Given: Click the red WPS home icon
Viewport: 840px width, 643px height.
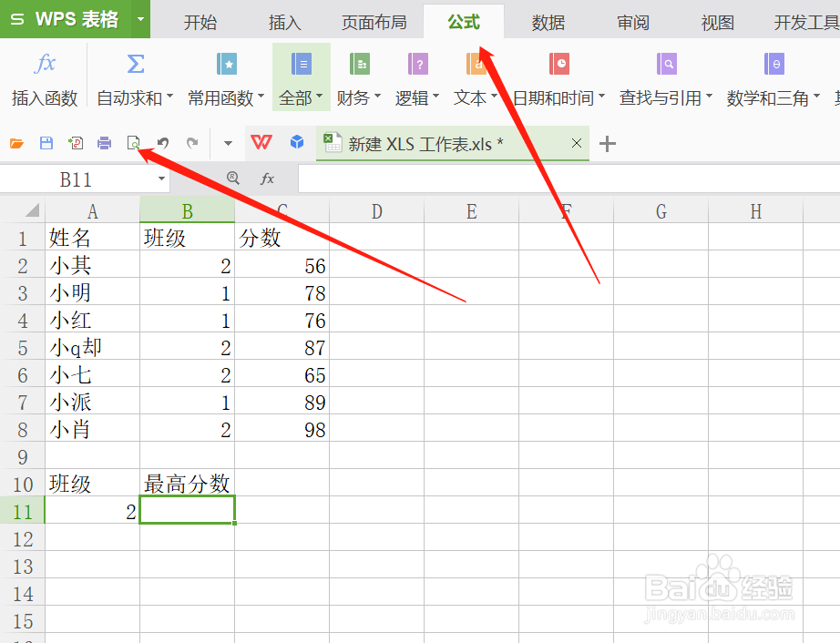Looking at the screenshot, I should [261, 142].
